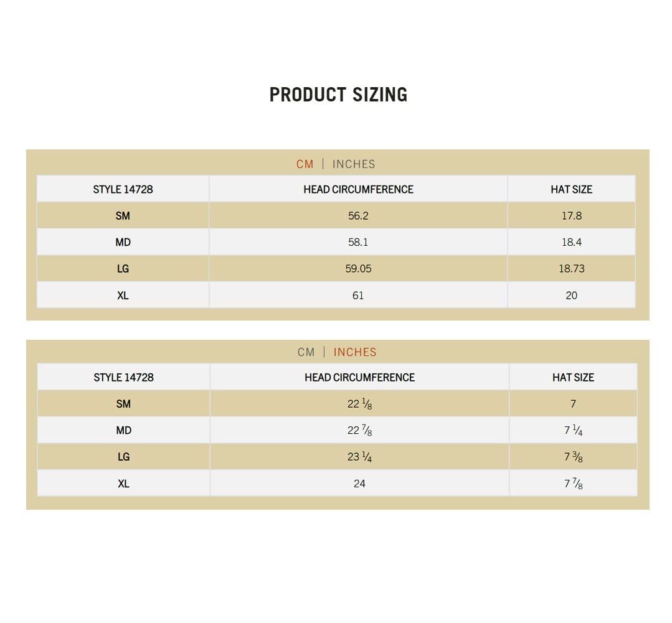Screen dimensions: 672x623
Task: Select the 17.8 hat size cell
Action: coord(571,216)
